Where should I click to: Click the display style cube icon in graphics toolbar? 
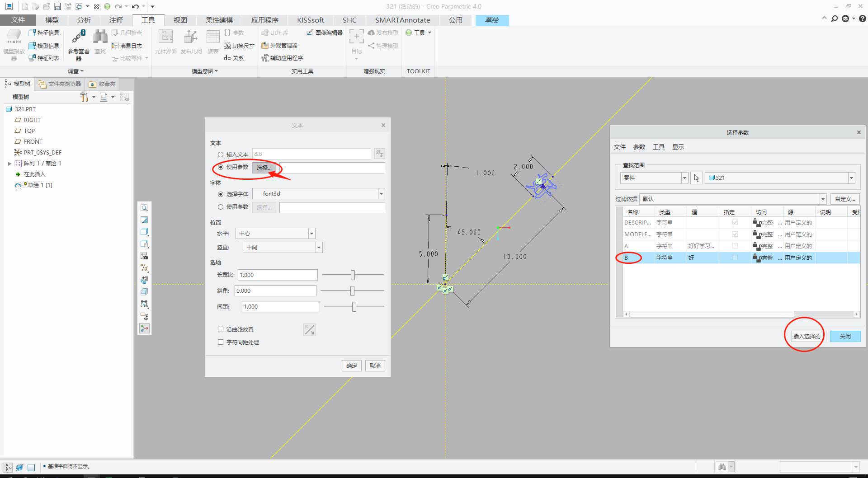(144, 232)
